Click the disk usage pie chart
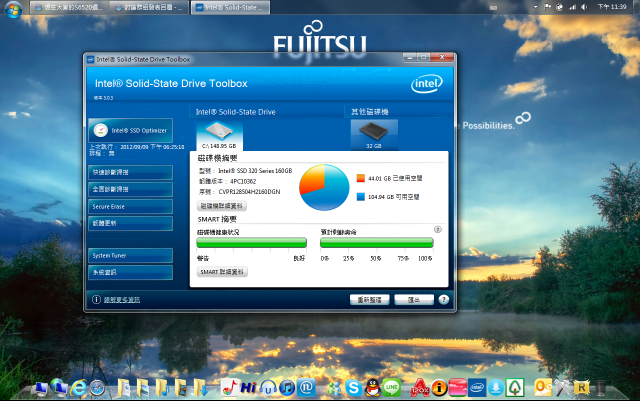Screen dimensions: 640x401 click(324, 187)
